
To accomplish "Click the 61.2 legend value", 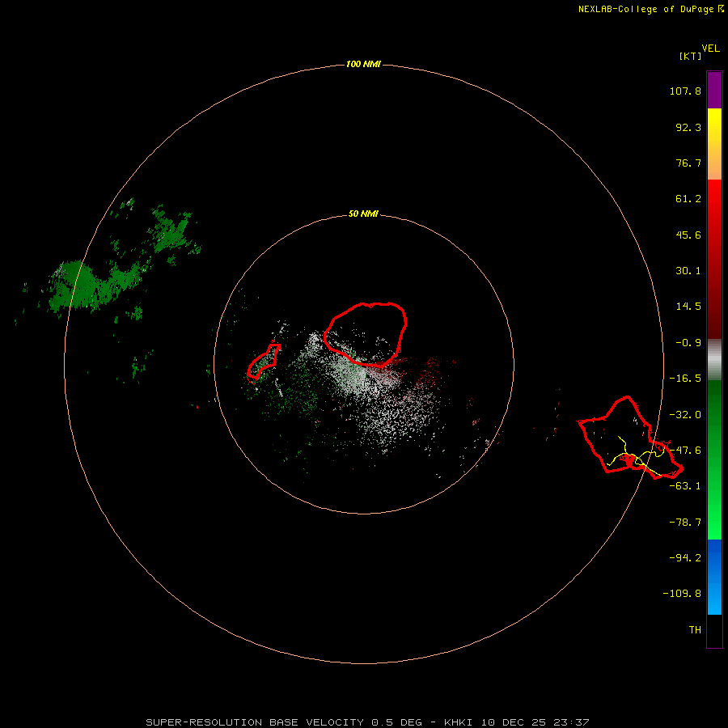I will pos(688,199).
